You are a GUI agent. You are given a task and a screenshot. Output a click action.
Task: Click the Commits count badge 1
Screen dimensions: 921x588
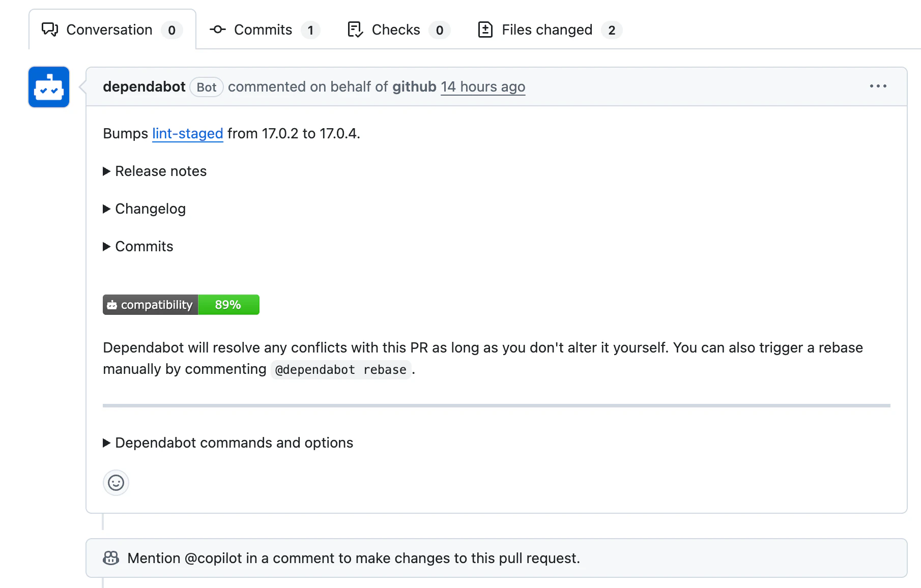coord(310,30)
